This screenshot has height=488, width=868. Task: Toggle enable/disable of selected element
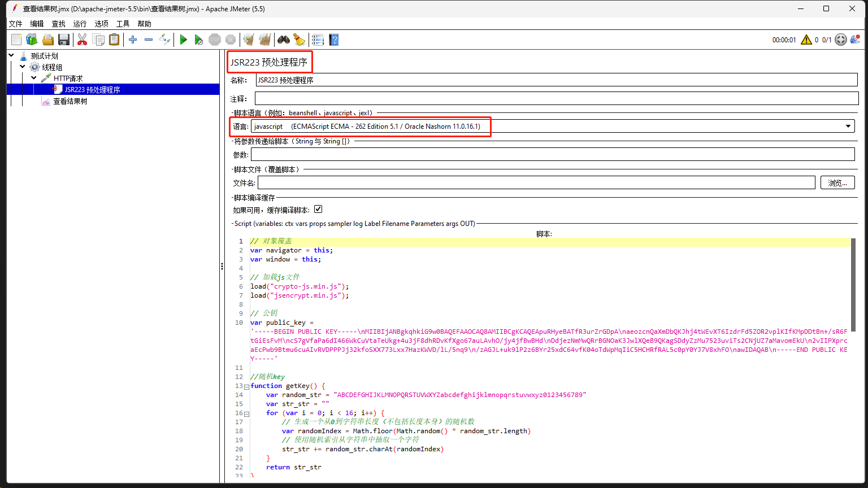(164, 40)
